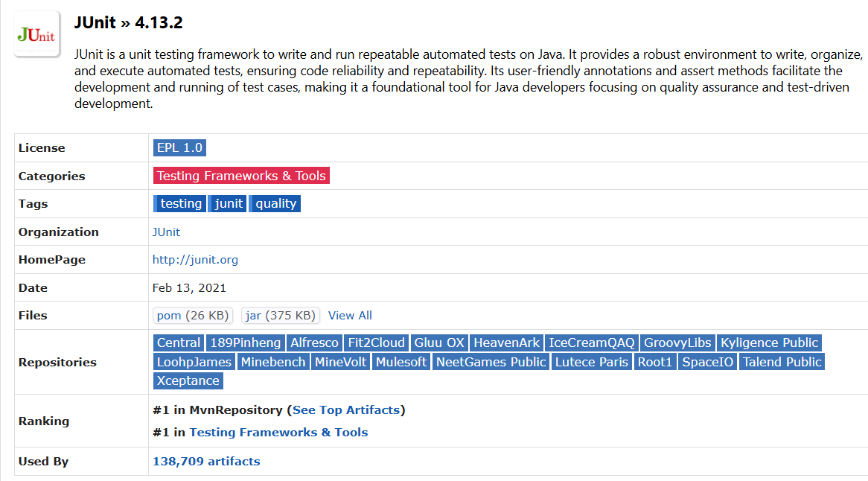Open the 138,709 artifacts usage link
The height and width of the screenshot is (481, 868).
206,461
